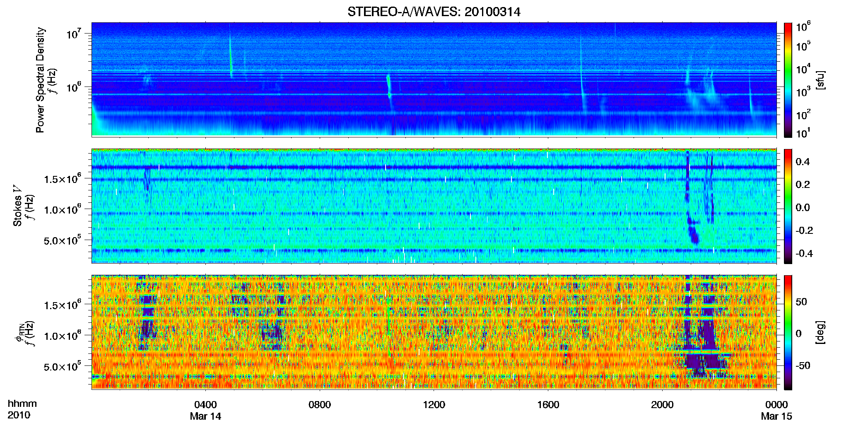Click the 5.0×10^5 tick on φRTN panel
868x447 pixels.
[x=63, y=366]
